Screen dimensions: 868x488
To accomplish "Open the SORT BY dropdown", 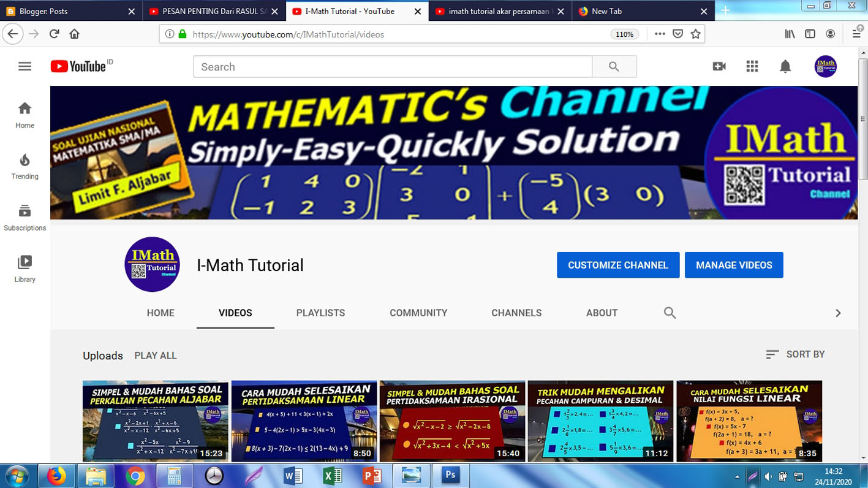I will pyautogui.click(x=795, y=354).
